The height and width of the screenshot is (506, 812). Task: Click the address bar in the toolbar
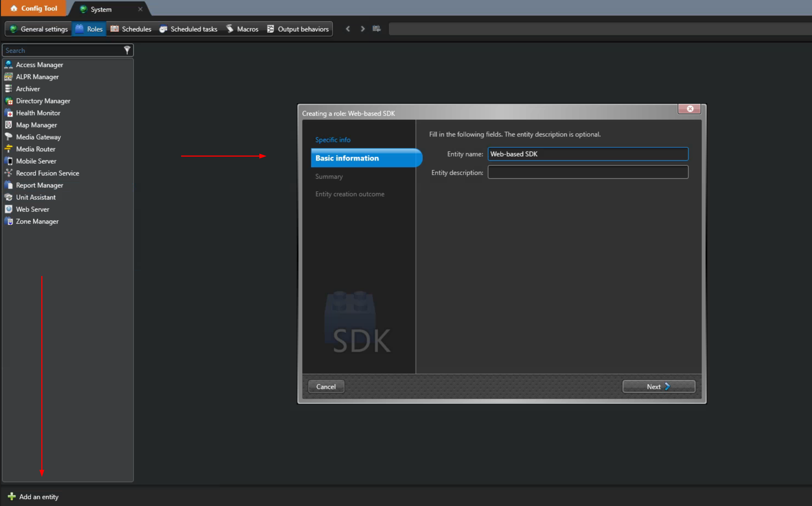[x=600, y=29]
